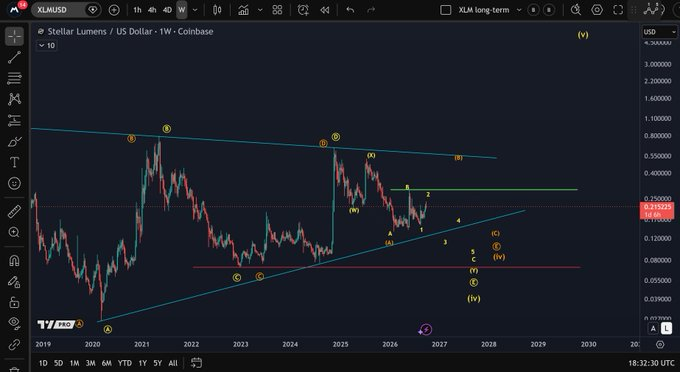Click the XLM long-term layout name

484,10
